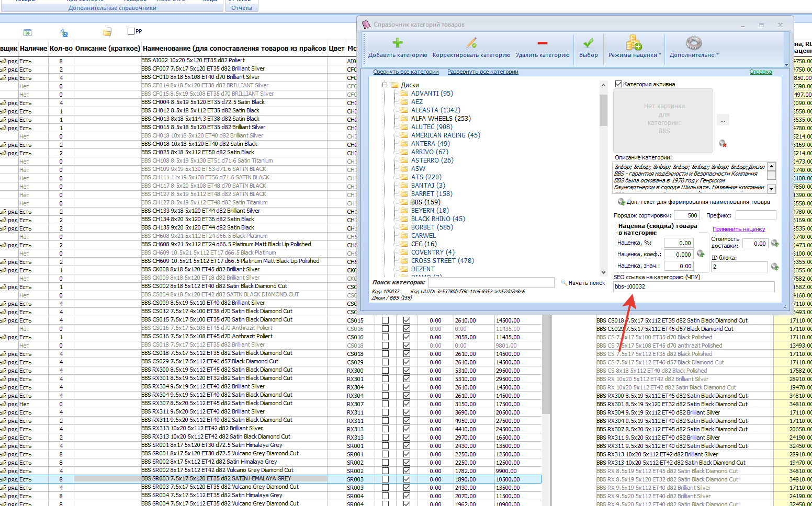Click the red minus Delete category icon
The image size is (812, 506).
(543, 43)
